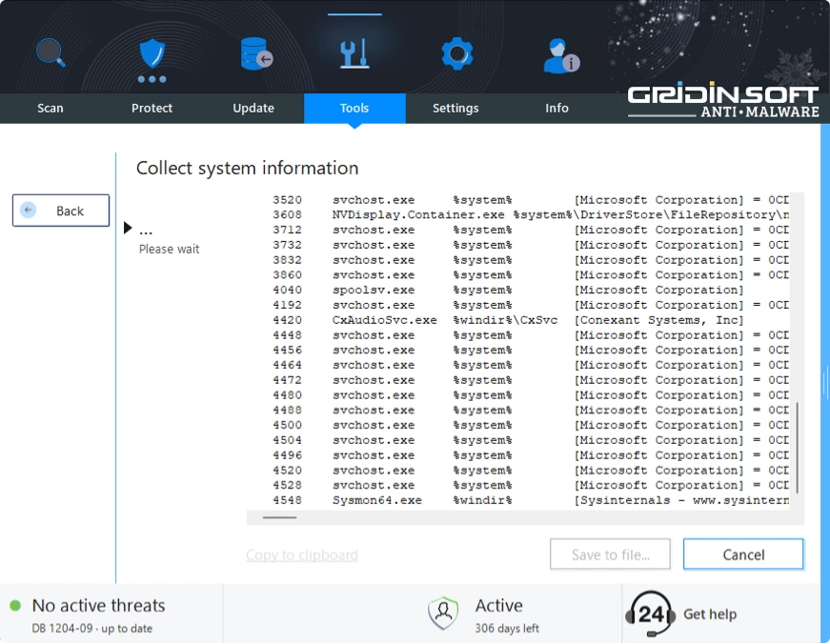Click Copy to clipboard link
830x644 pixels.
302,554
